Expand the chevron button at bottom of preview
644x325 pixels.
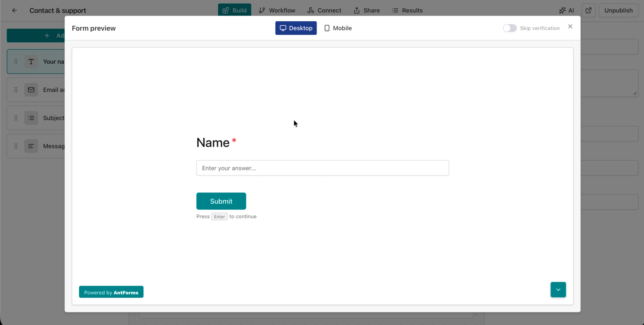[x=558, y=290]
